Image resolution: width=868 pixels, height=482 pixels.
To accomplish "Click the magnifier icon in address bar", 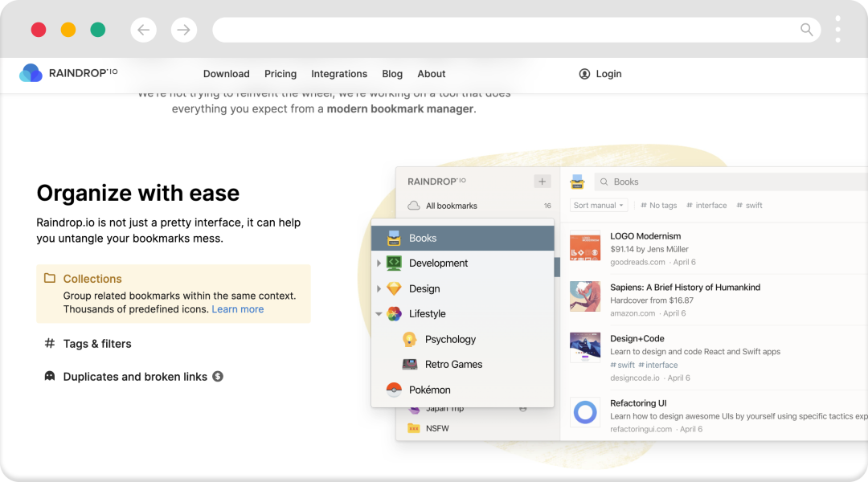I will [x=807, y=30].
